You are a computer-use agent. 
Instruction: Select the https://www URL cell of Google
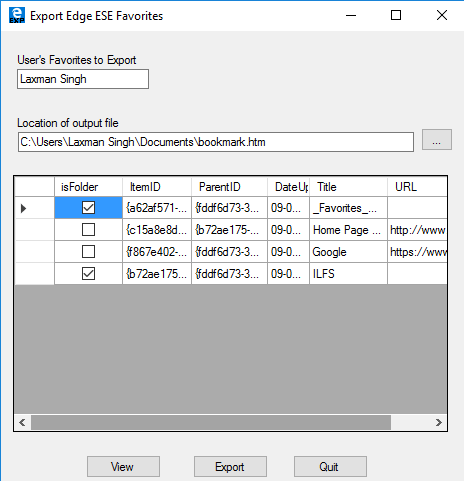[x=417, y=252]
